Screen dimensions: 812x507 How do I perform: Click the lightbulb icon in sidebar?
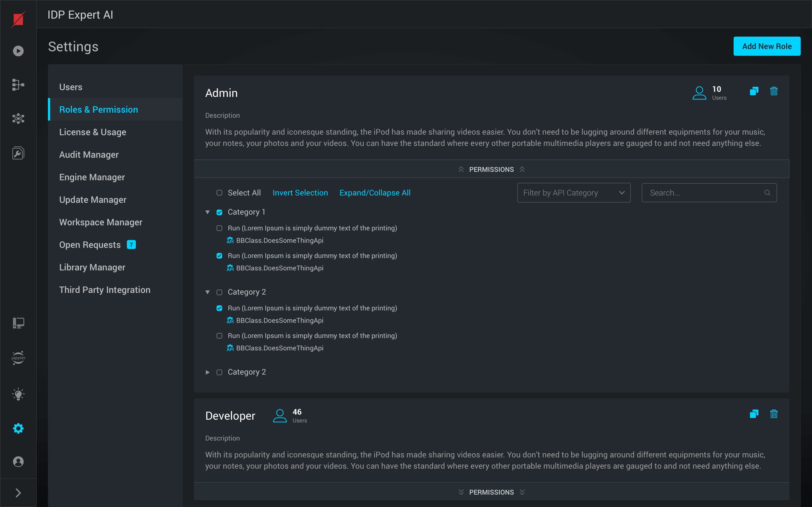tap(18, 394)
